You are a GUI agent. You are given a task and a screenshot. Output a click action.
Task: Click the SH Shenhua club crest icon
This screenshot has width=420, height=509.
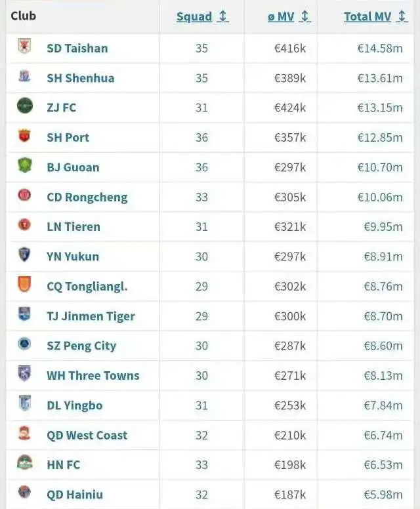coord(24,76)
